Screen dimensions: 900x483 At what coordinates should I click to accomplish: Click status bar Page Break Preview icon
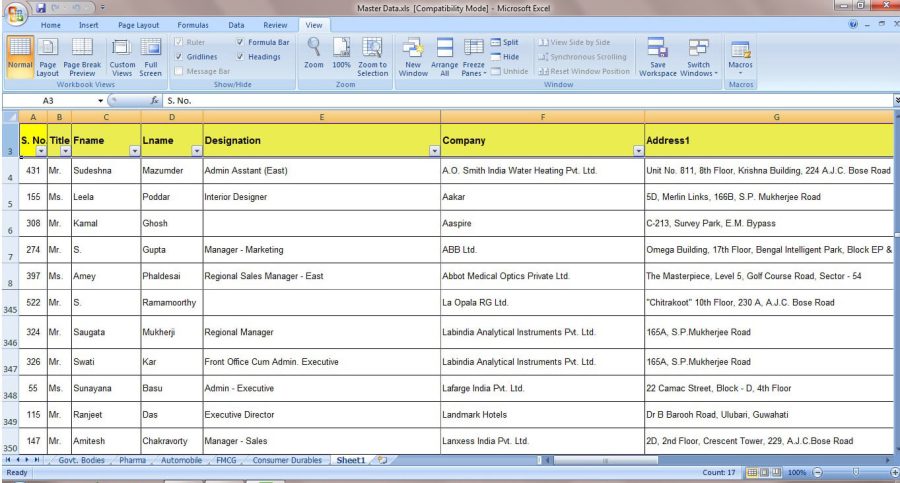coord(776,472)
